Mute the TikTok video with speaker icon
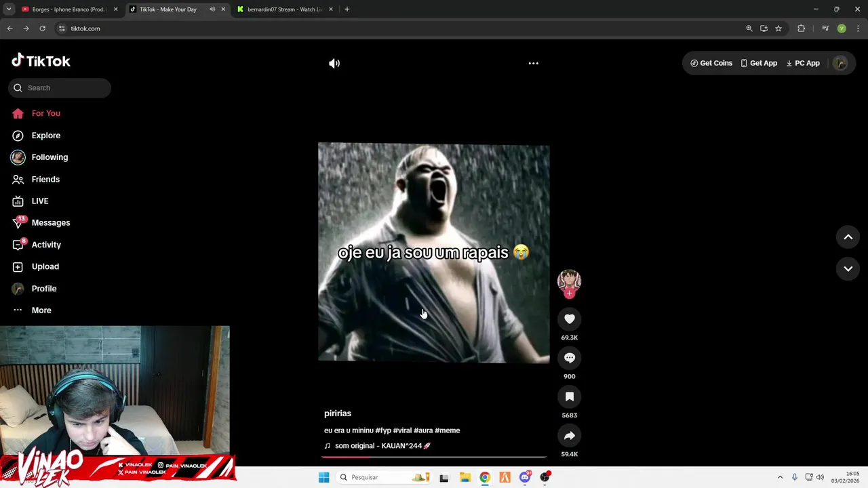Viewport: 868px width, 488px height. 334,63
